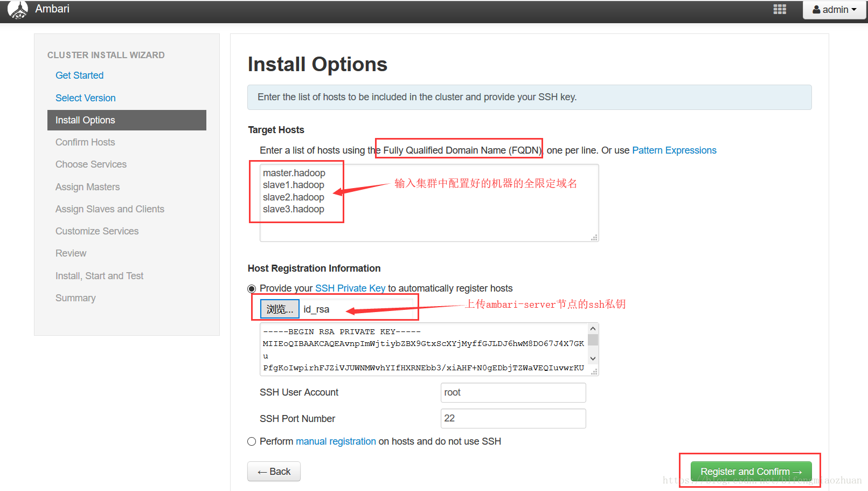The height and width of the screenshot is (491, 868).
Task: Select the Confirm Hosts step
Action: tap(85, 142)
